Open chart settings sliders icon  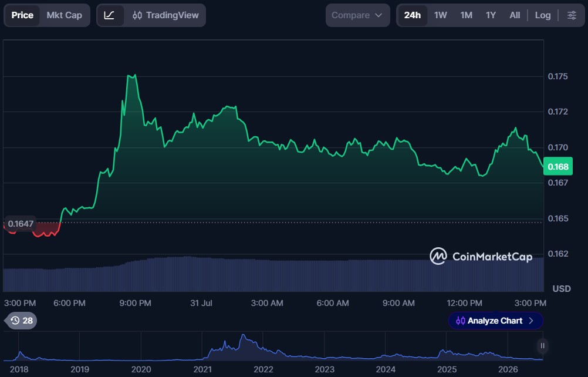point(572,15)
